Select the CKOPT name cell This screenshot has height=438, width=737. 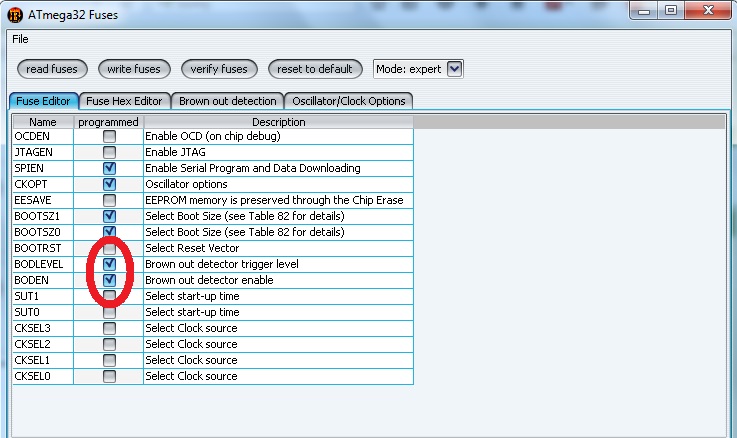click(43, 184)
